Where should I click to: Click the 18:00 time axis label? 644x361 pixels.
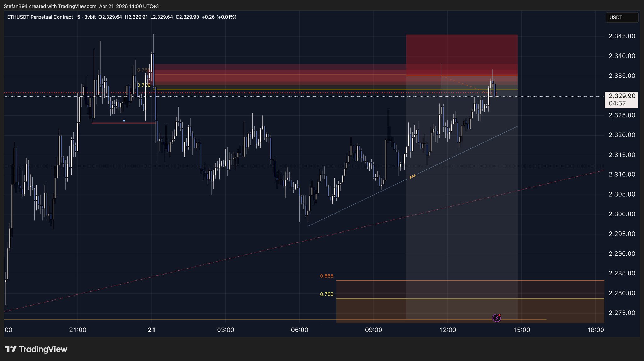coord(595,330)
